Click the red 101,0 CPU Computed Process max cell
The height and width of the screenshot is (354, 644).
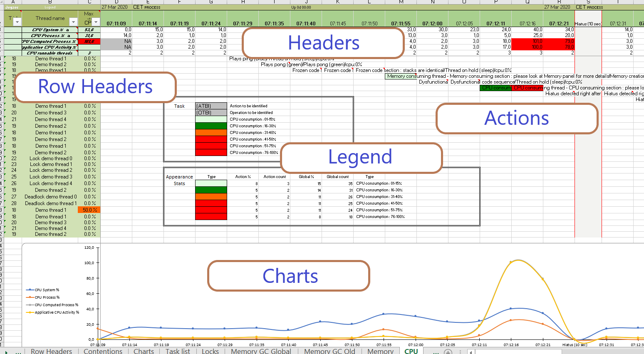coord(89,42)
